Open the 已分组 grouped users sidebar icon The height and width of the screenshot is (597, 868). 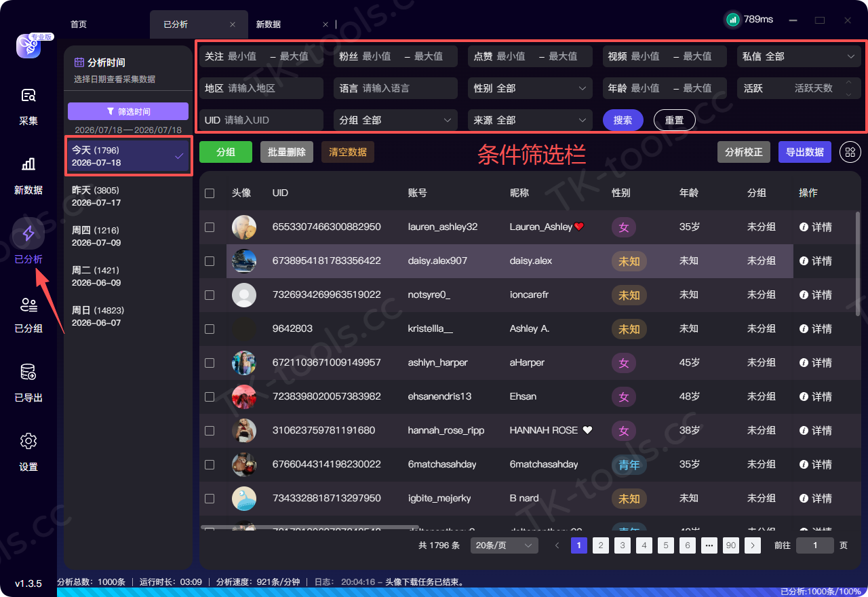[x=28, y=305]
